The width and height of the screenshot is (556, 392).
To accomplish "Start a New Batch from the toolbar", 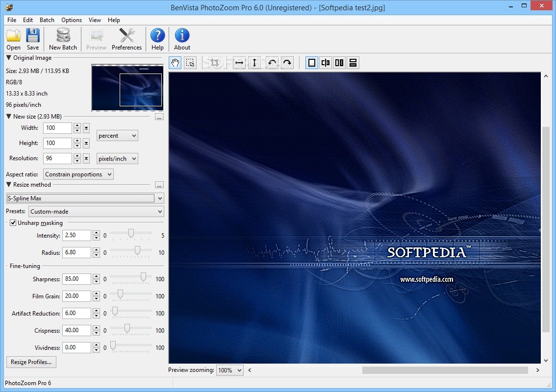I will pyautogui.click(x=63, y=39).
